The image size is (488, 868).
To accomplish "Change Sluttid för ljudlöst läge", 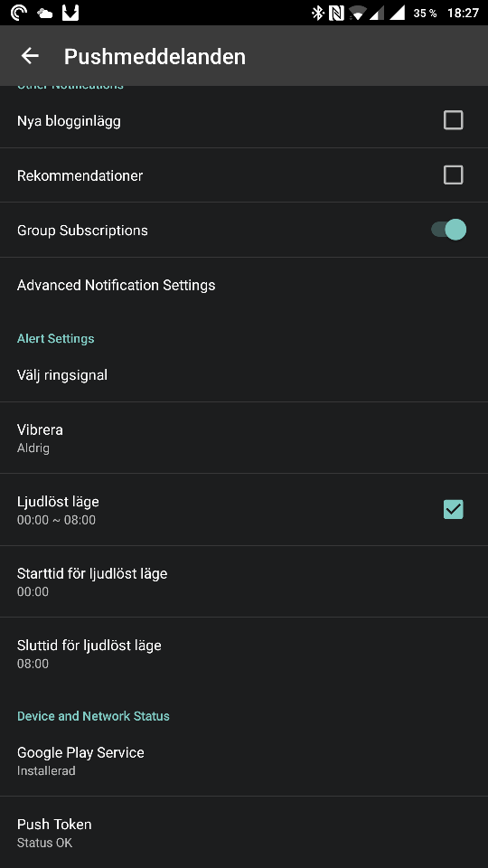I will pyautogui.click(x=244, y=653).
